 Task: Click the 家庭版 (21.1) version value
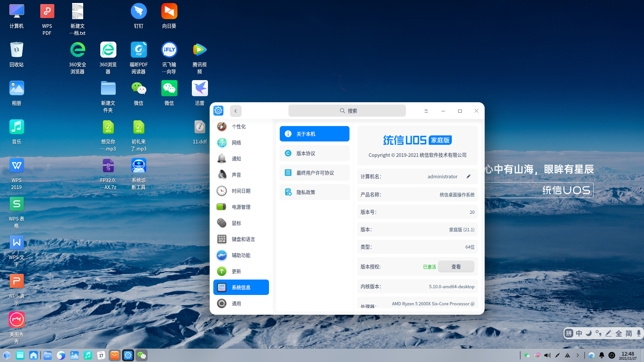[462, 230]
